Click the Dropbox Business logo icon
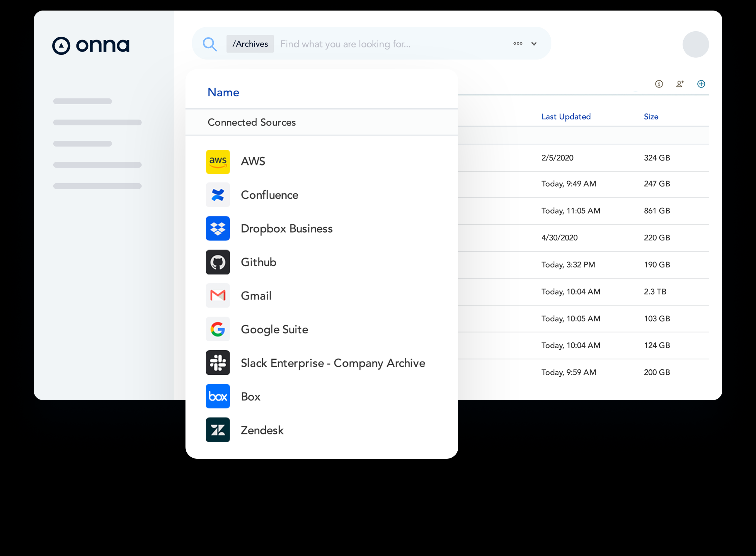 (x=218, y=228)
